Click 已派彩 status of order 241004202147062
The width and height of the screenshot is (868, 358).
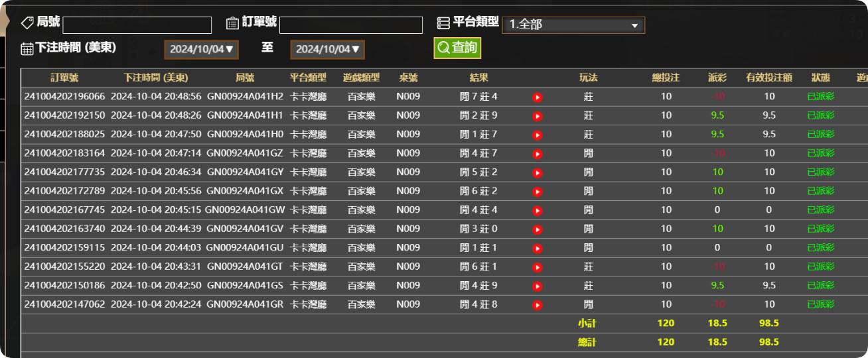pos(821,304)
